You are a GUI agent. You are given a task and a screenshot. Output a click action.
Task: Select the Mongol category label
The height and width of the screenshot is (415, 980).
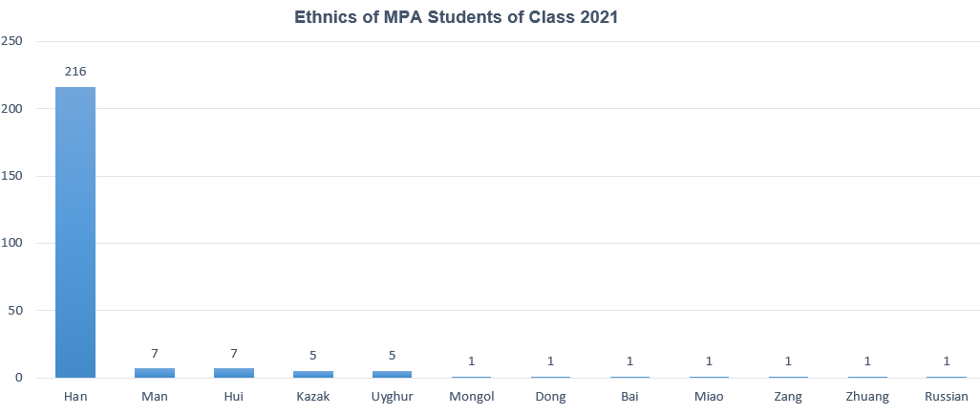[472, 397]
